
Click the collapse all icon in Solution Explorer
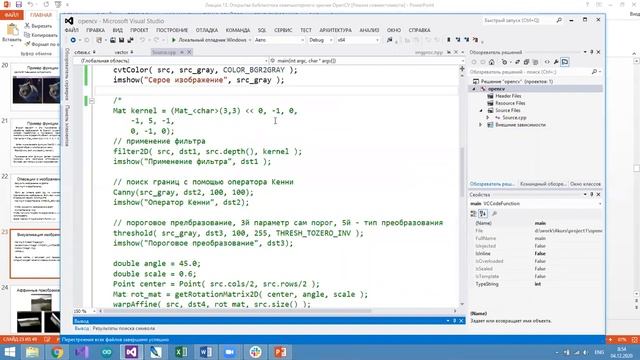pyautogui.click(x=526, y=62)
